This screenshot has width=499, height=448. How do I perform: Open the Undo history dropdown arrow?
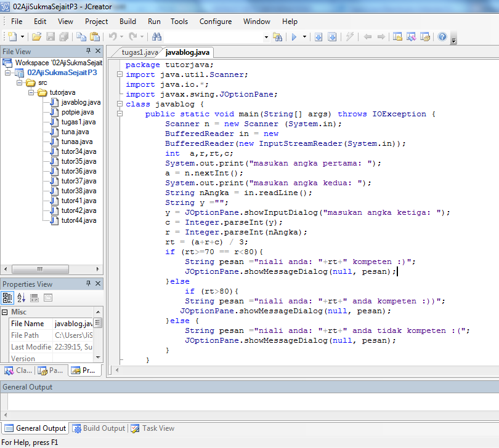[121, 37]
